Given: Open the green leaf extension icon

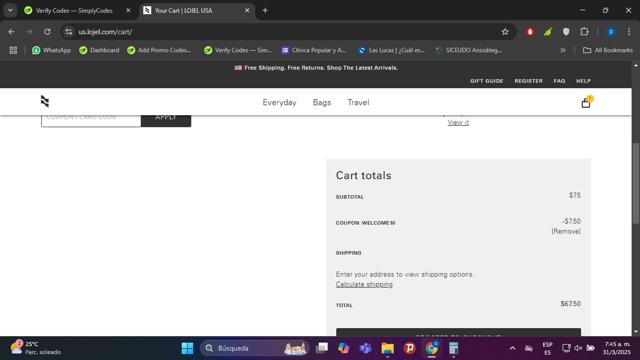Looking at the screenshot, I should 548,32.
